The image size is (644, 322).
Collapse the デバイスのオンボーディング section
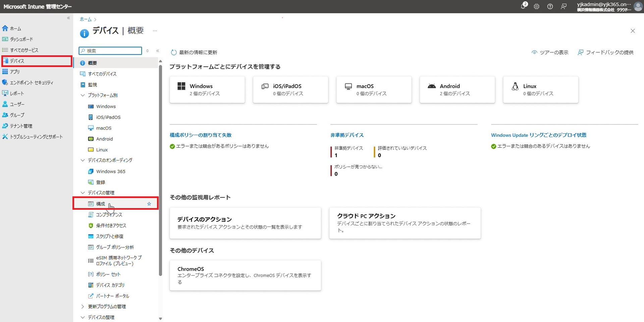coord(83,160)
